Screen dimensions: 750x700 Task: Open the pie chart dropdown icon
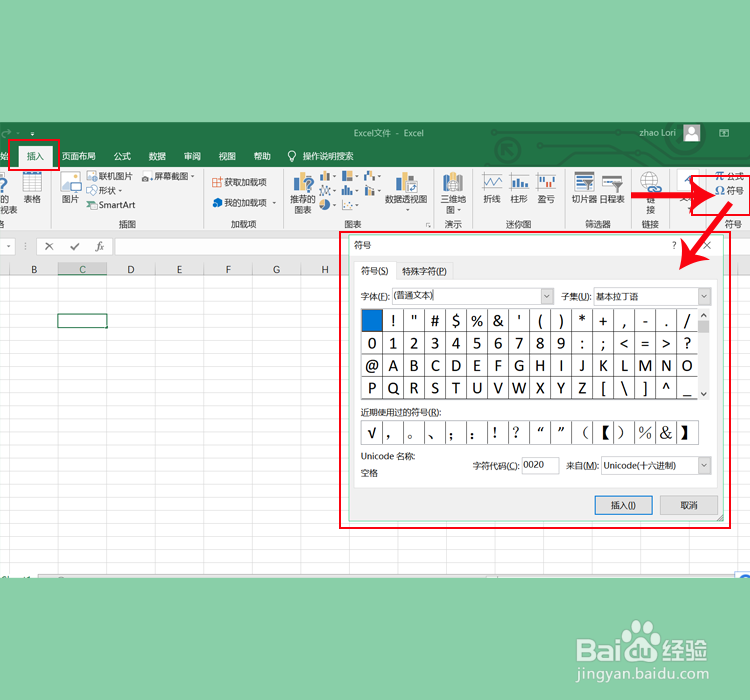point(327,205)
